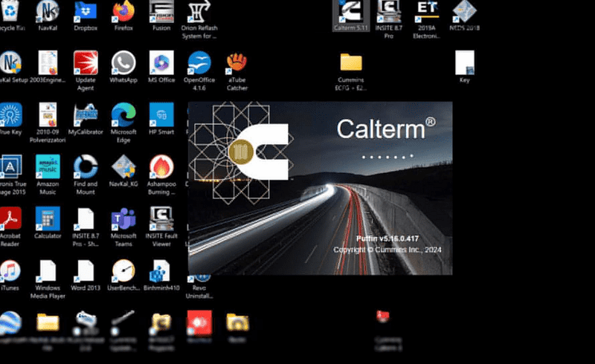Launch iTunes from the desktop
The image size is (595, 364).
click(x=10, y=275)
